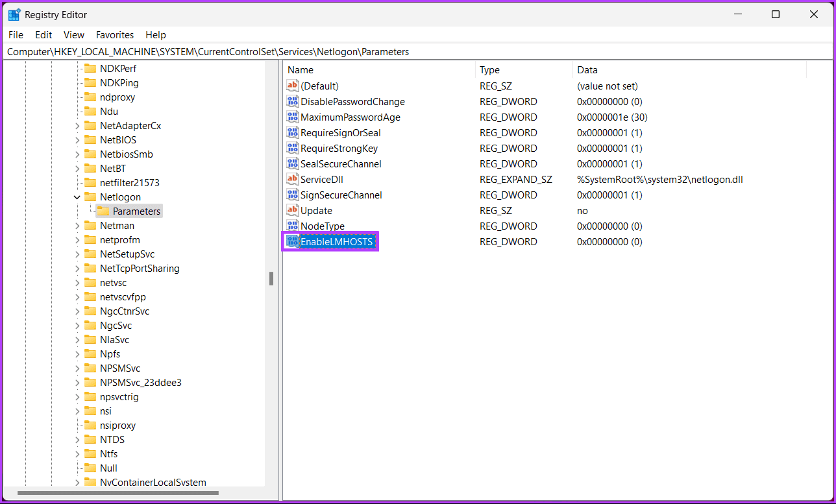Open the File menu
Image resolution: width=836 pixels, height=504 pixels.
[x=16, y=35]
